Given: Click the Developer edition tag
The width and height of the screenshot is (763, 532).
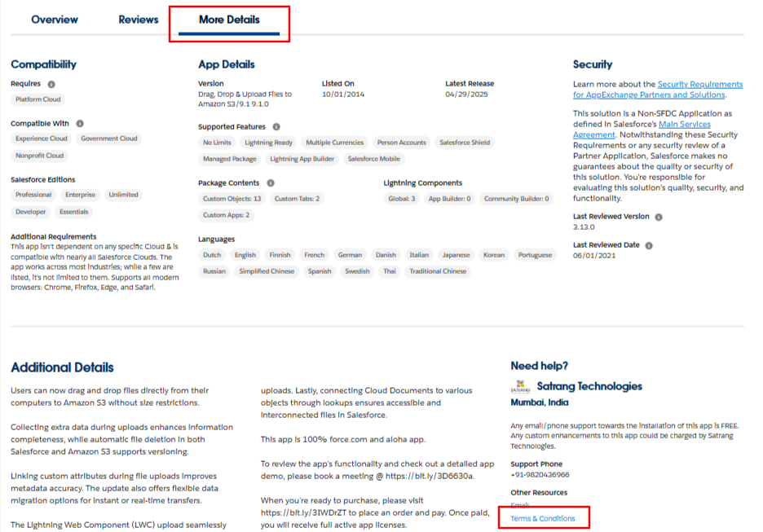Looking at the screenshot, I should 31,212.
